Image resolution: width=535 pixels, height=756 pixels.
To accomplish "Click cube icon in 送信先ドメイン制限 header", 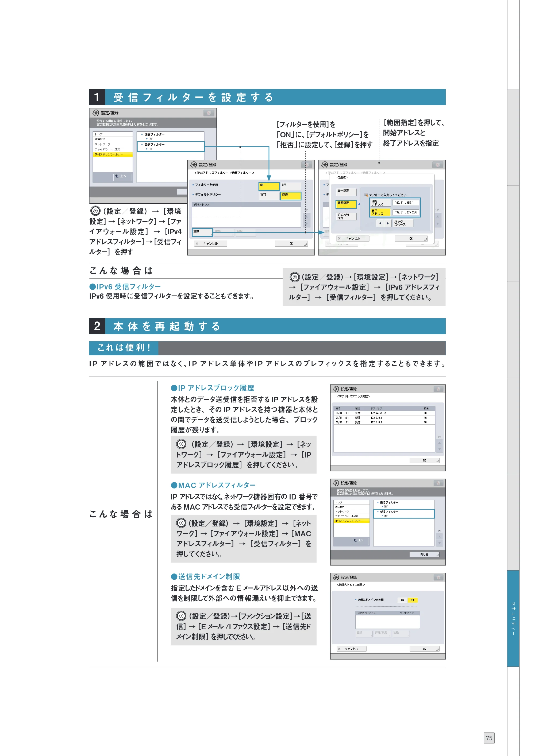I will (438, 577).
